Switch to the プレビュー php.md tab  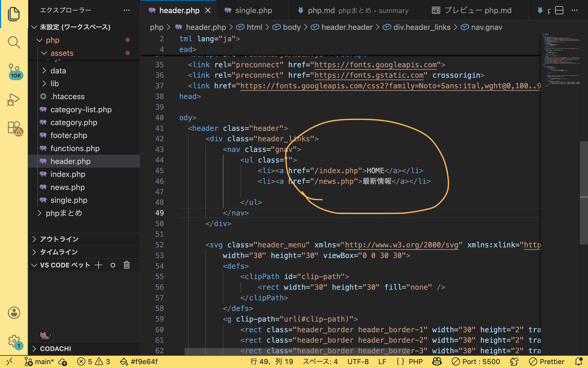pyautogui.click(x=476, y=10)
